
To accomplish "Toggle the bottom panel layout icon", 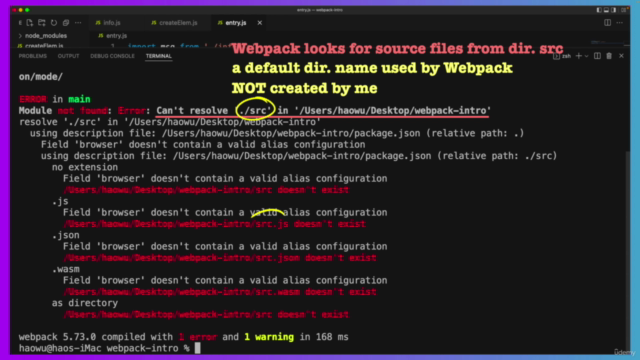I will point(606,10).
